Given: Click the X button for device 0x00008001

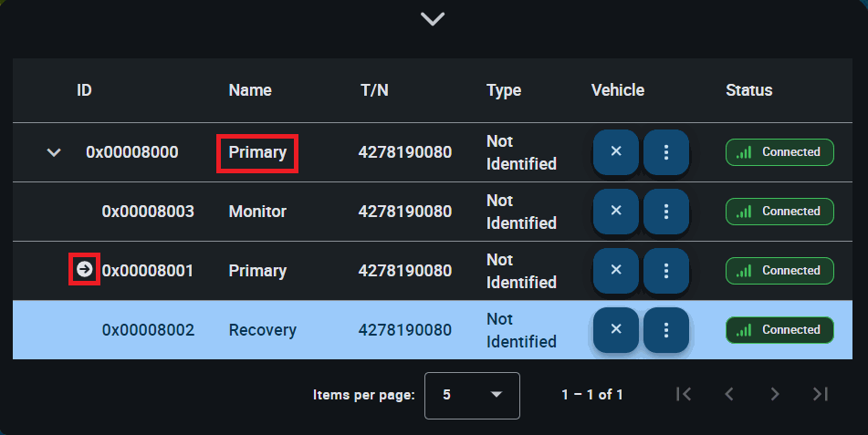Looking at the screenshot, I should click(x=616, y=270).
